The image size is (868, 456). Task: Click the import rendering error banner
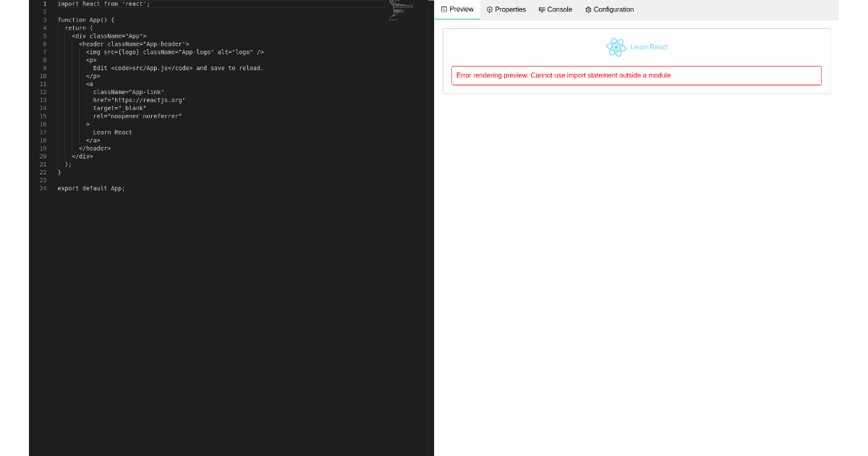[637, 75]
